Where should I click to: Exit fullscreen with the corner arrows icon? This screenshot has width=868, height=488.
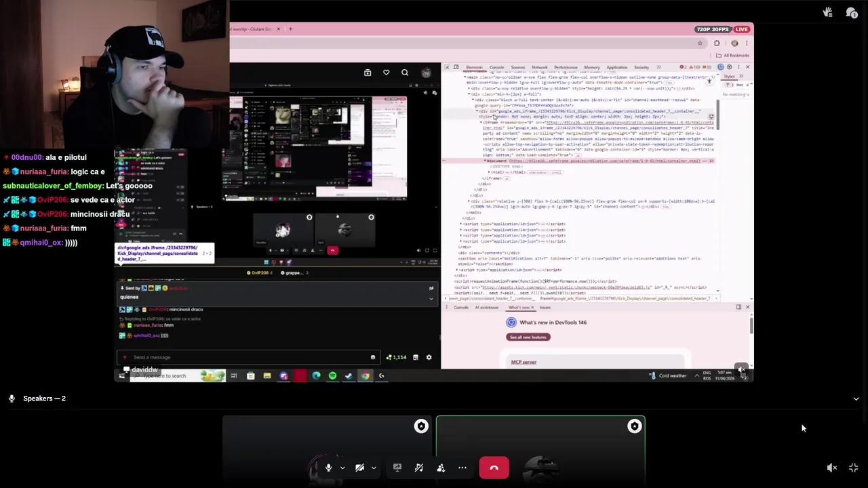854,468
